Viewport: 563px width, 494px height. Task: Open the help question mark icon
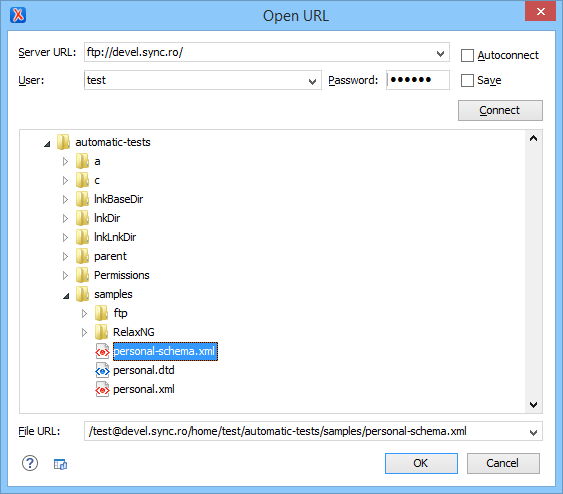[x=30, y=463]
